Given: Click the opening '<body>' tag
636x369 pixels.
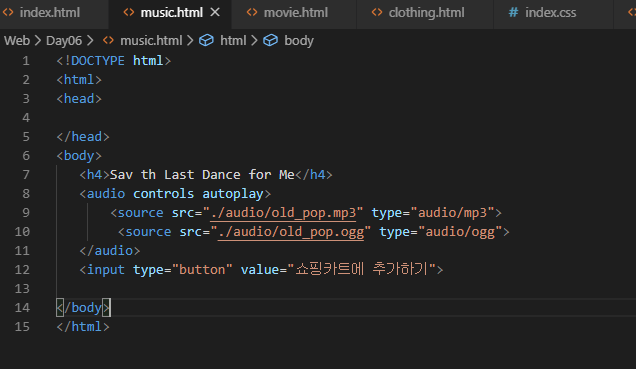Looking at the screenshot, I should pos(79,156).
